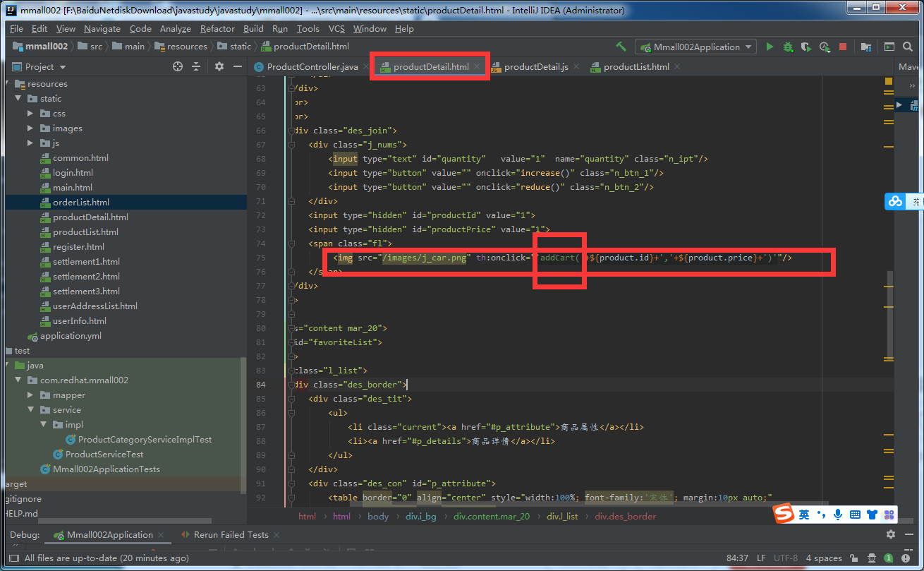
Task: Click div.i_bg in editor breadcrumb
Action: (423, 516)
